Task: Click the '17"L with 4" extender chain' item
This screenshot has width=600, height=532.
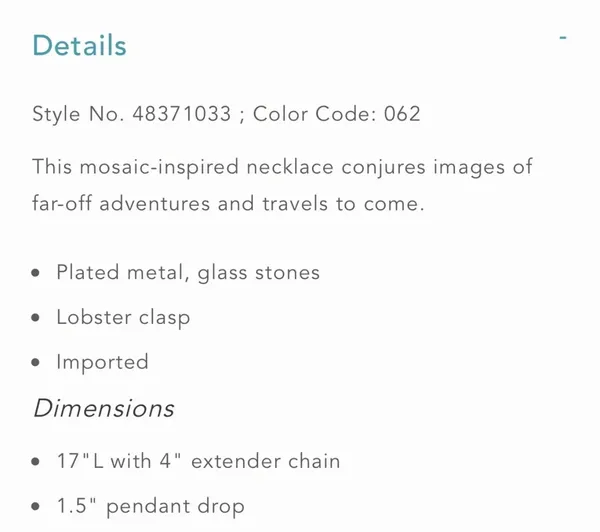Action: coord(199,461)
